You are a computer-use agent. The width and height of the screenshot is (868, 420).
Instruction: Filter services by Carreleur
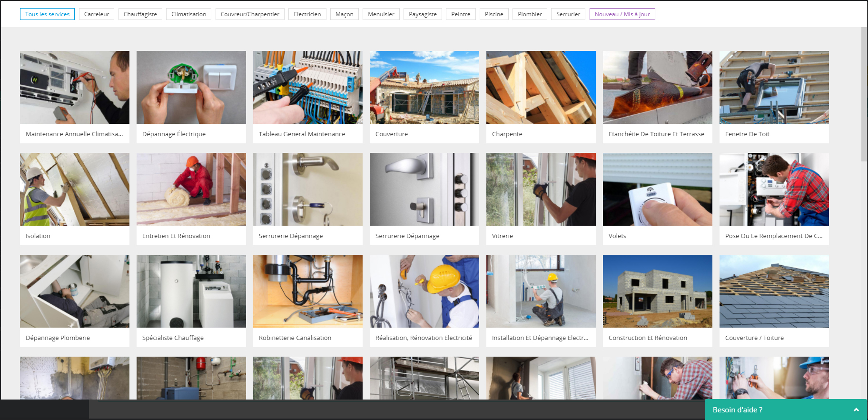tap(97, 14)
